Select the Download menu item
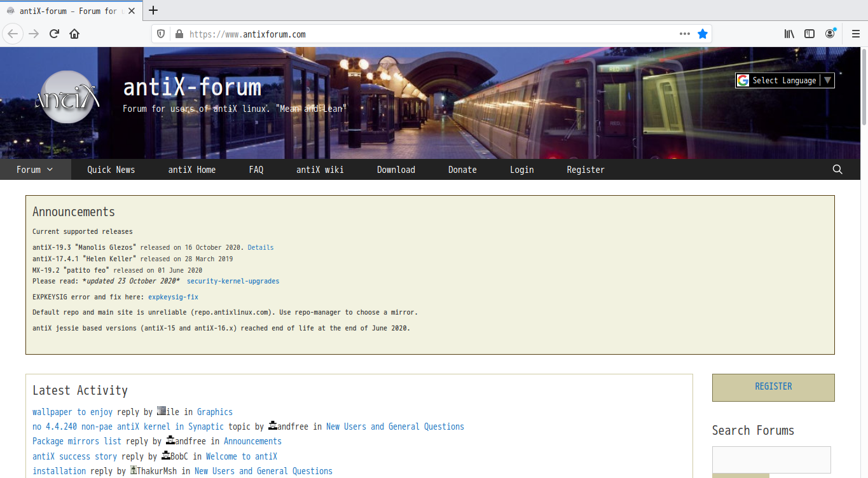The width and height of the screenshot is (868, 478). [x=396, y=170]
